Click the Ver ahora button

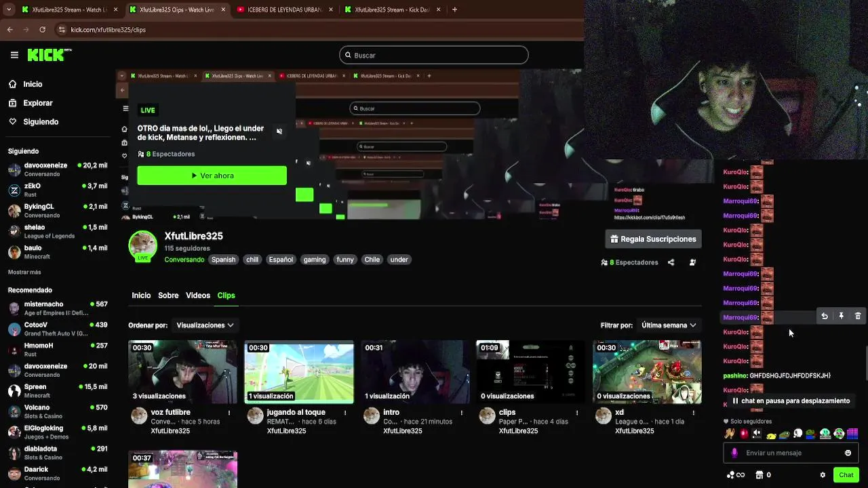point(212,176)
